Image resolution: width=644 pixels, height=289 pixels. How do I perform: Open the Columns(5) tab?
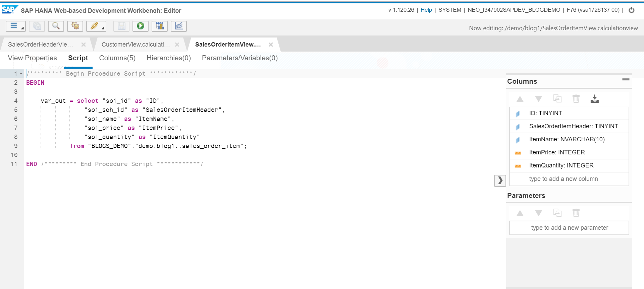117,58
